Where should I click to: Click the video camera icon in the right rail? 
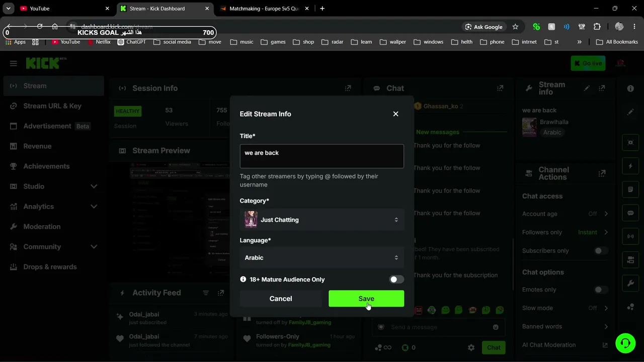tap(630, 260)
